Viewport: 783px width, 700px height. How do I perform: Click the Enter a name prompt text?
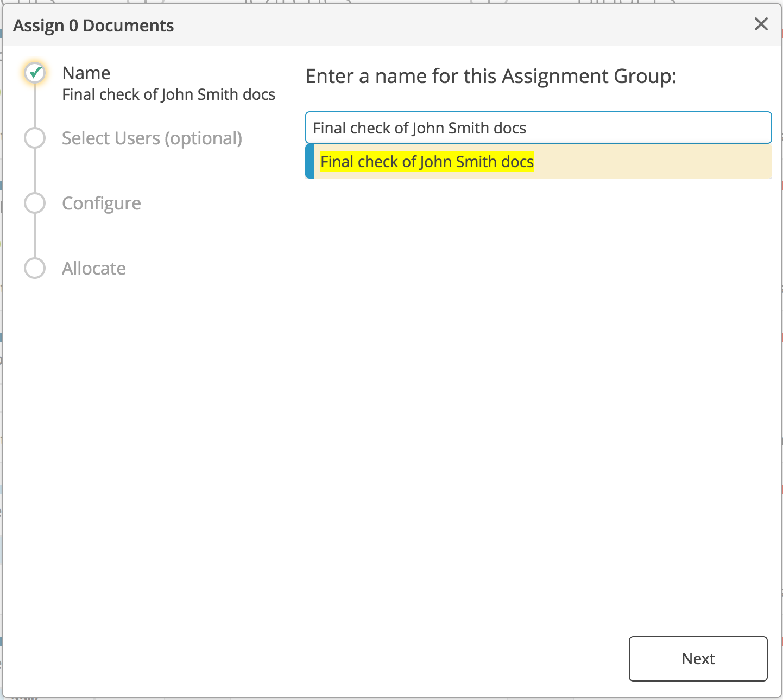pyautogui.click(x=490, y=76)
